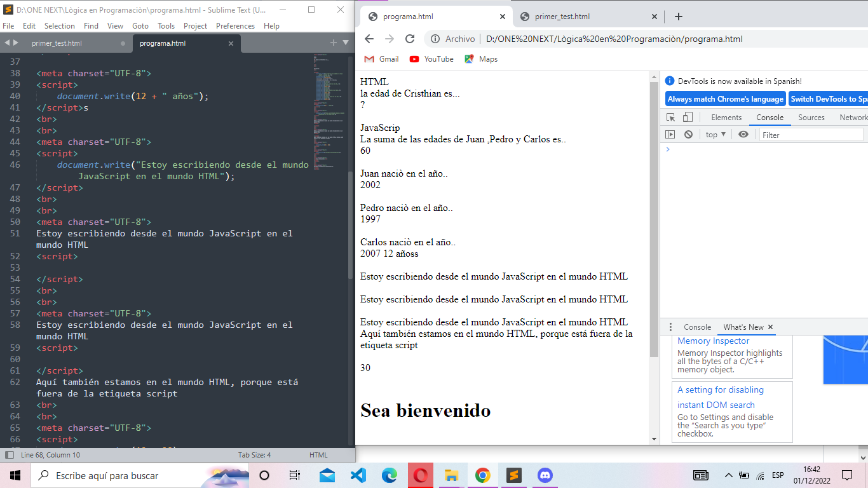
Task: Click the inspect element picker icon in DevTools
Action: pyautogui.click(x=670, y=118)
